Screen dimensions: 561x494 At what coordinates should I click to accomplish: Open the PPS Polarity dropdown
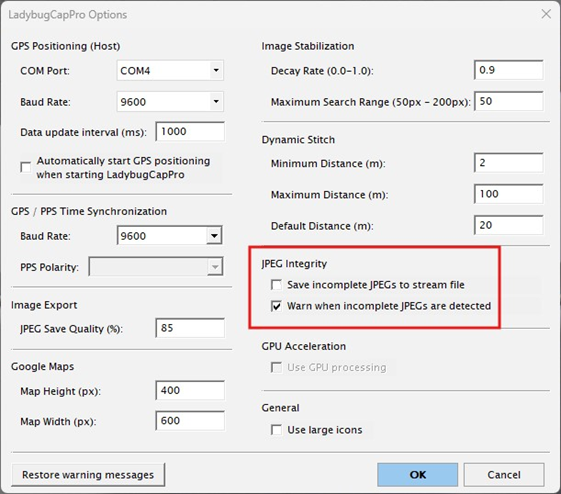pos(156,266)
